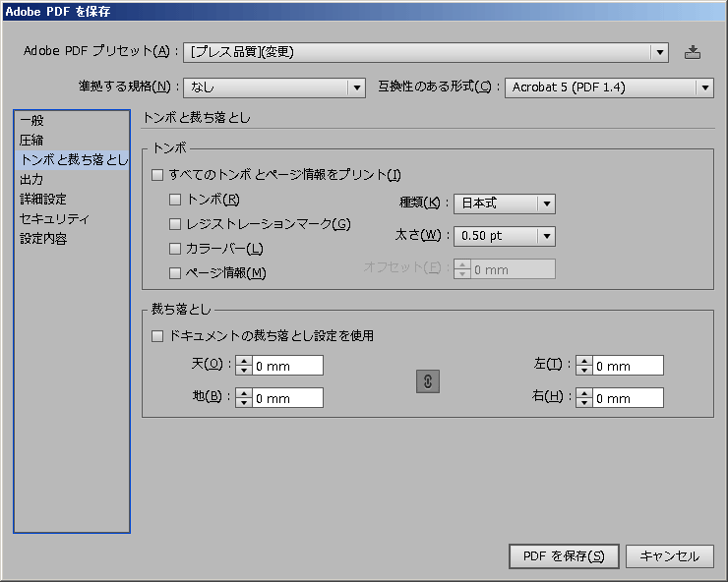Open the Adobe PDF プリセット dropdown
Viewport: 728px width, 582px height.
point(426,52)
